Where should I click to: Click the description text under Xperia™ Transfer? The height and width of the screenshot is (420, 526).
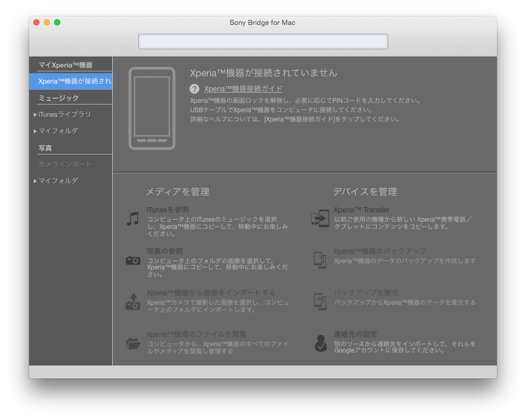[x=402, y=223]
